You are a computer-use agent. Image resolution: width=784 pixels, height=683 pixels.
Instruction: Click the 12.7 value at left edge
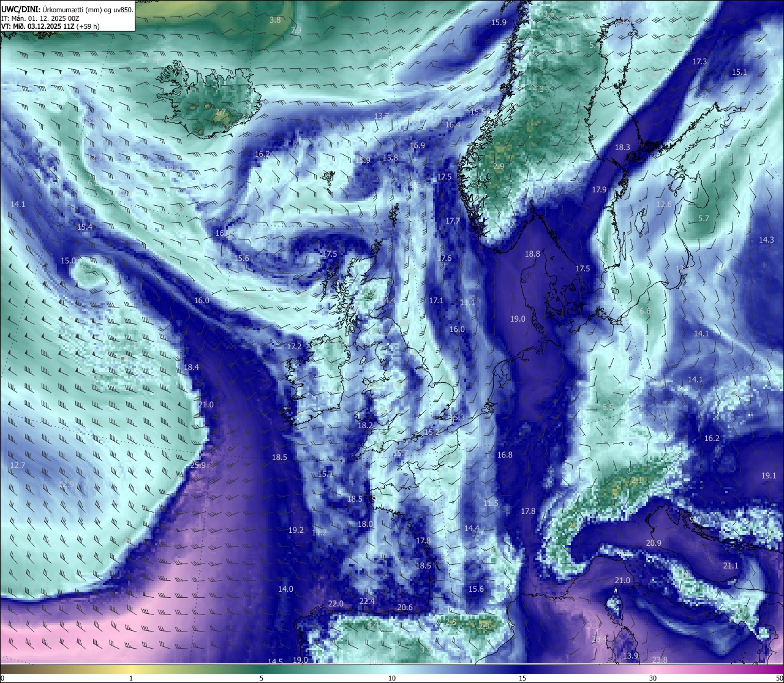click(x=18, y=466)
